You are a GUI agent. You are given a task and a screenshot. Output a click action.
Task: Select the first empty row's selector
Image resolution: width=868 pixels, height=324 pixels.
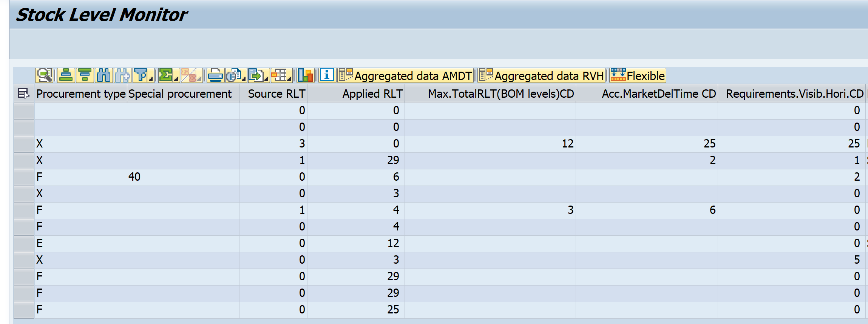(x=24, y=111)
